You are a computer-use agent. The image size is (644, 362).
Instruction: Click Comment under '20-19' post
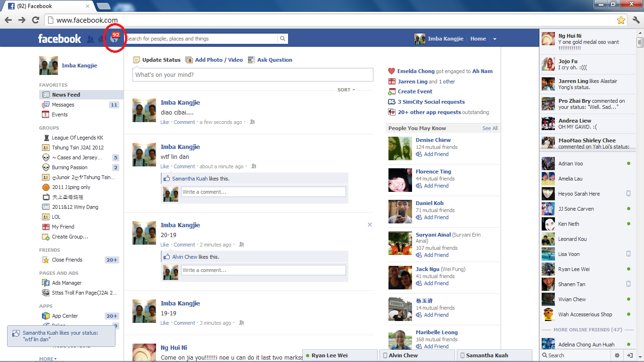tap(184, 245)
